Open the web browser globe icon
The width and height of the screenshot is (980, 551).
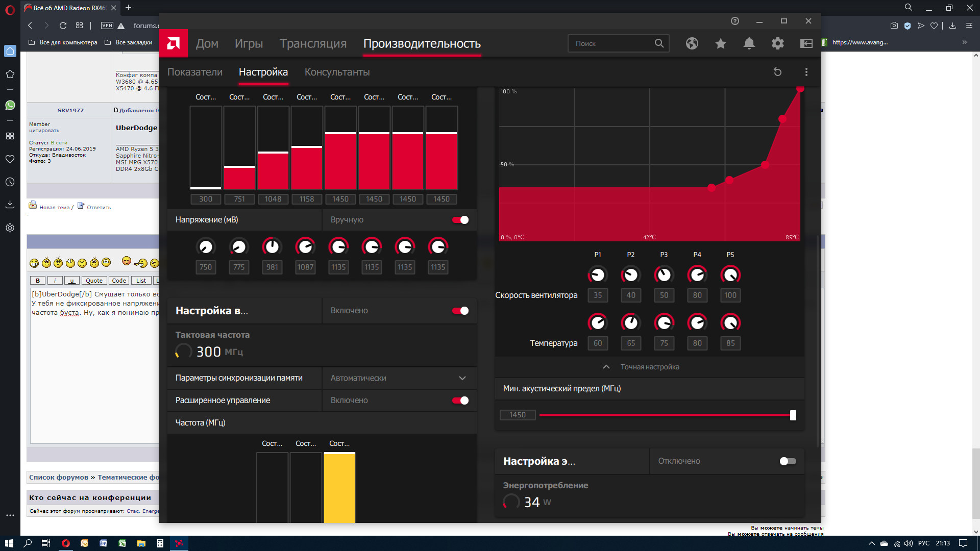click(692, 43)
